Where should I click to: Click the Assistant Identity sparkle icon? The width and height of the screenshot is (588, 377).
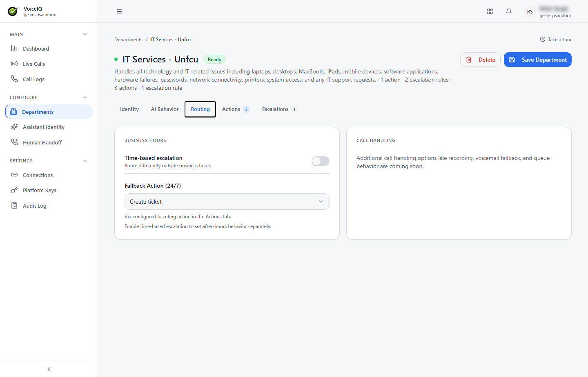14,127
